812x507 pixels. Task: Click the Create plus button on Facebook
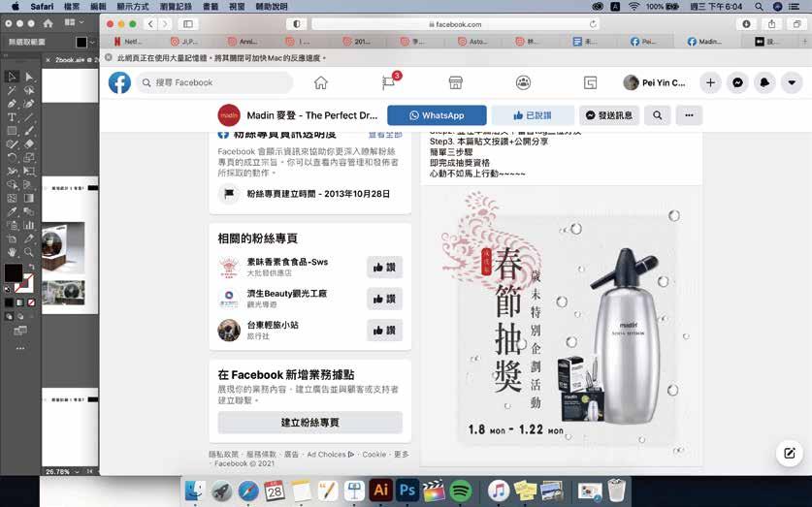710,82
